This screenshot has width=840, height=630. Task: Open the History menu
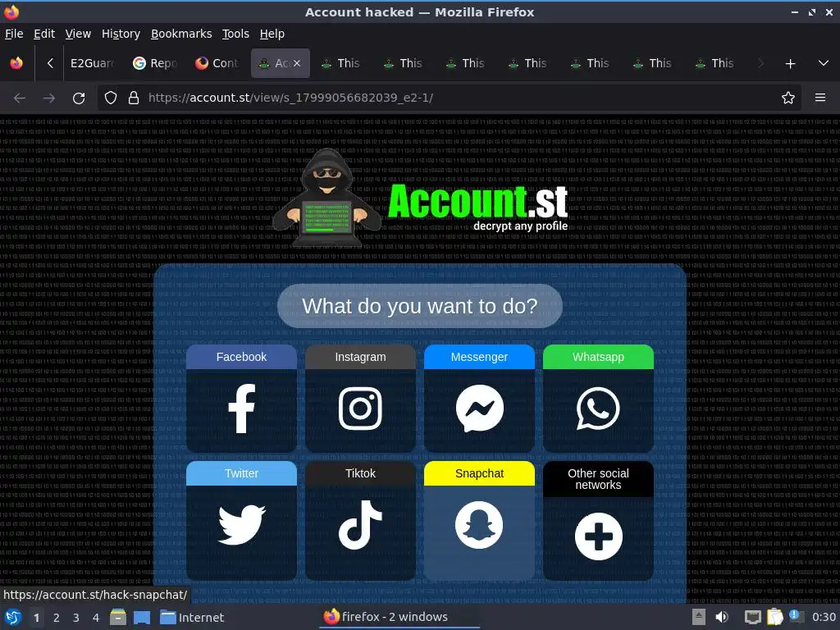pos(121,34)
